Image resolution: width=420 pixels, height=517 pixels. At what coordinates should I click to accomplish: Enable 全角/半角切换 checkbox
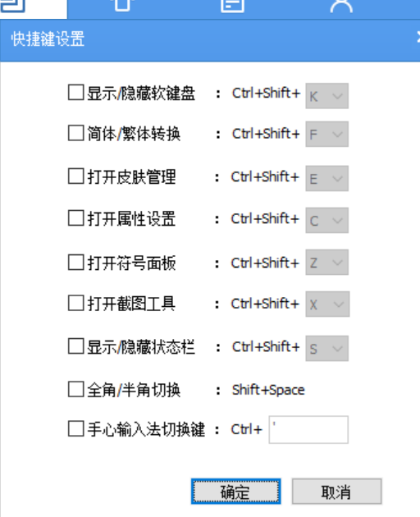point(75,390)
